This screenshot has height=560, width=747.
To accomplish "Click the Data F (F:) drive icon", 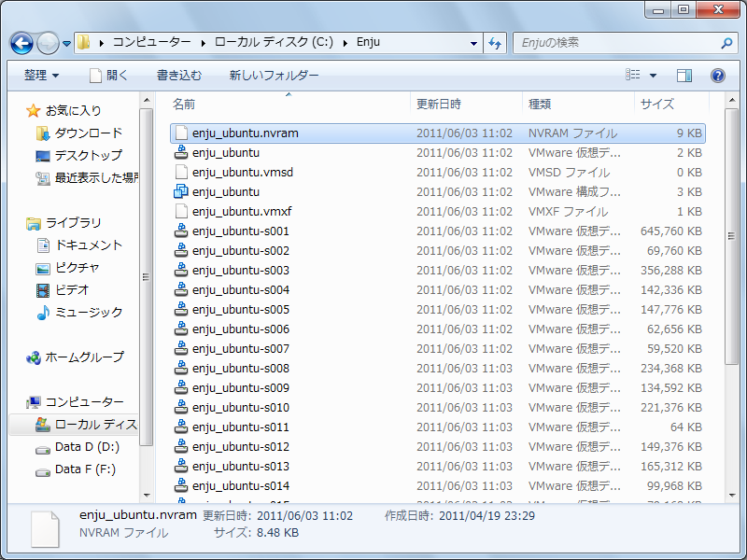I will pyautogui.click(x=43, y=472).
